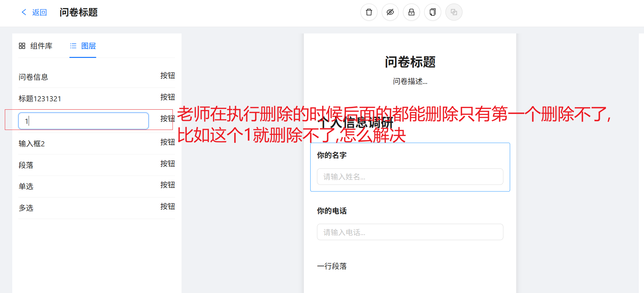Click the delete trash icon in toolbar
This screenshot has height=293, width=644.
(x=369, y=12)
